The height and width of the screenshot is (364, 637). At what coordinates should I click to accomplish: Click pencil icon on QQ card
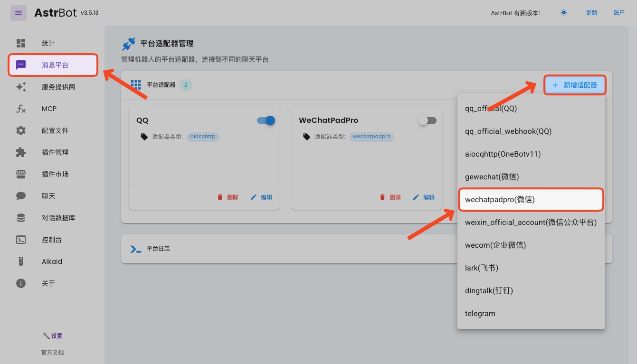coord(254,197)
